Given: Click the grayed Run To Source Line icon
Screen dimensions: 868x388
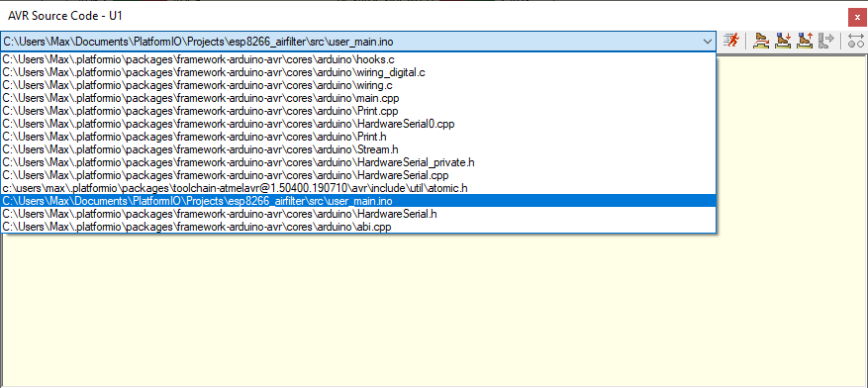Looking at the screenshot, I should click(825, 41).
